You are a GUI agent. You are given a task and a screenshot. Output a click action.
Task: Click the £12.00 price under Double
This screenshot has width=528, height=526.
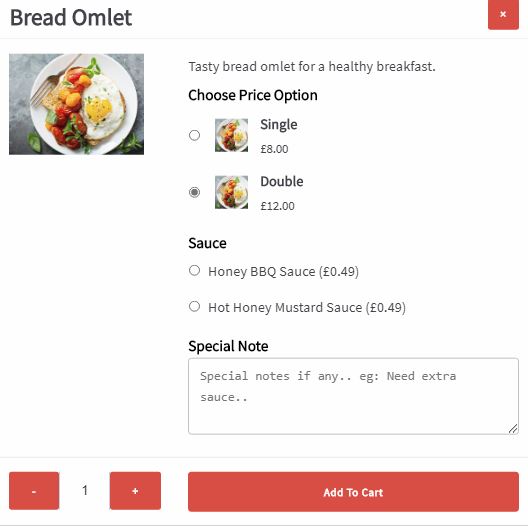[277, 206]
